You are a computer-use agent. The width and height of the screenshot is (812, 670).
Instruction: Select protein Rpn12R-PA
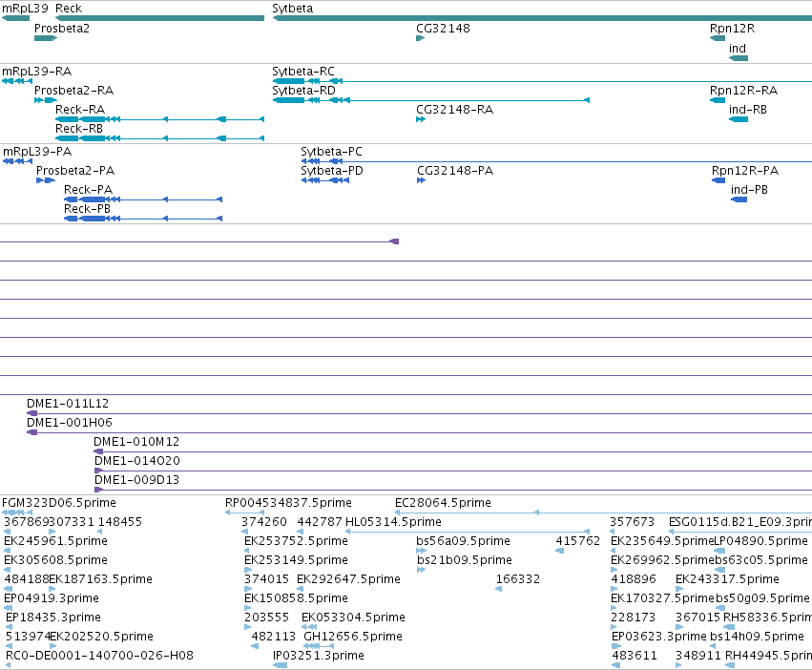[x=745, y=171]
